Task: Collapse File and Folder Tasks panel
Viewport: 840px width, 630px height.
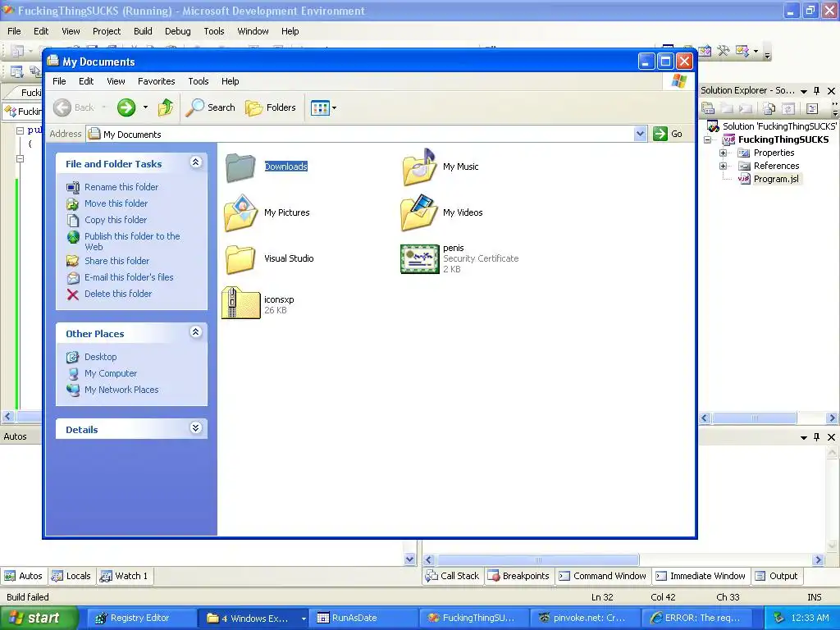Action: pos(195,162)
